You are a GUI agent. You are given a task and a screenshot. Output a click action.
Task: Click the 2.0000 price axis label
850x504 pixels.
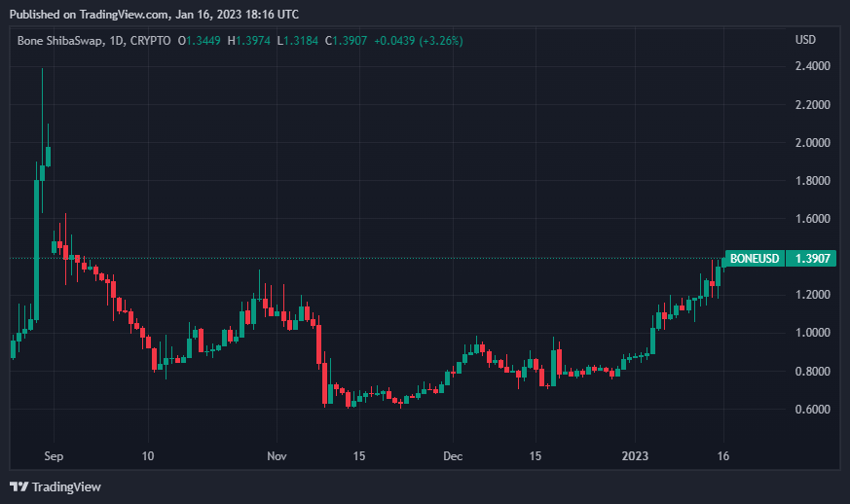[813, 142]
